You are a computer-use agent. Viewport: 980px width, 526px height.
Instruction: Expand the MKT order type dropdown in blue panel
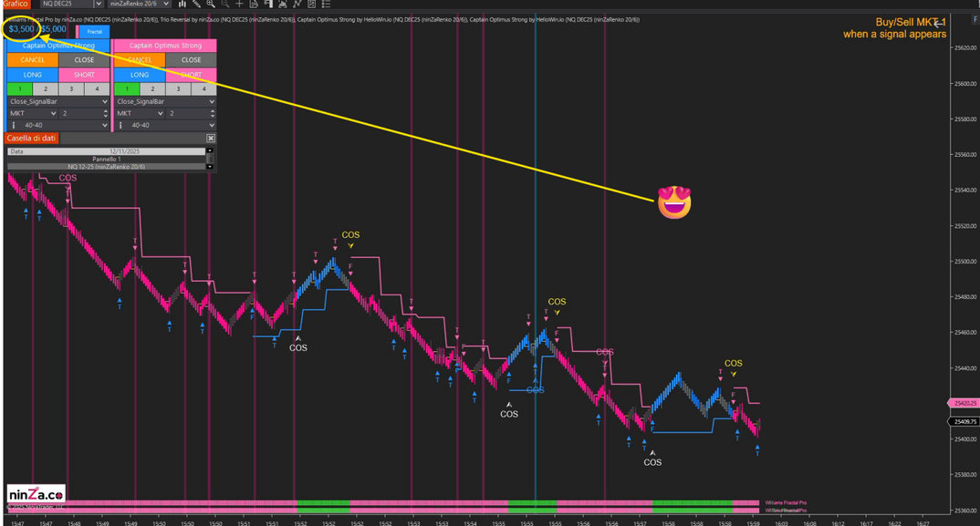[33, 113]
